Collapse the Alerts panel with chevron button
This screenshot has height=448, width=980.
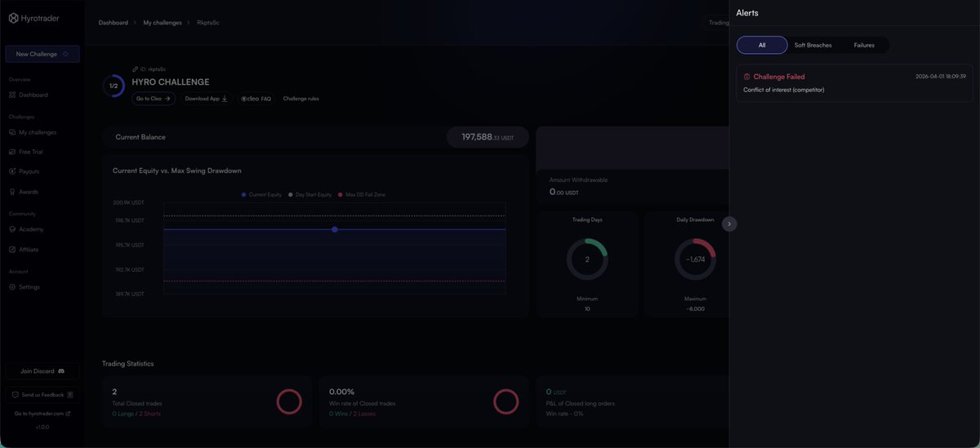[729, 224]
